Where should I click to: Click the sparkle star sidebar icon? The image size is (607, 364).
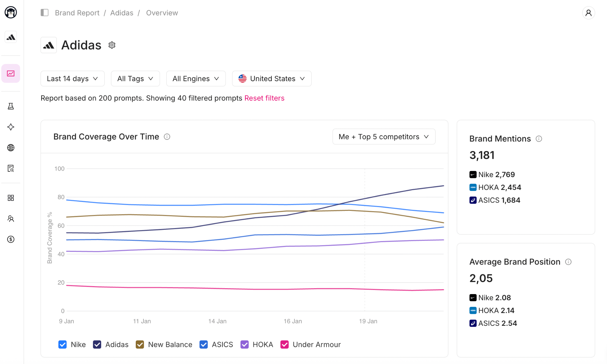tap(11, 127)
